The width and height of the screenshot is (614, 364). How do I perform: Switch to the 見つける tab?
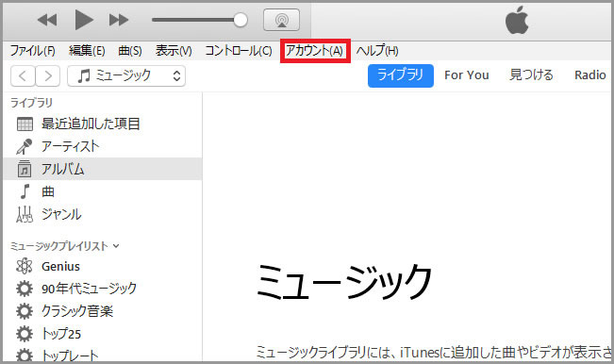tap(531, 74)
